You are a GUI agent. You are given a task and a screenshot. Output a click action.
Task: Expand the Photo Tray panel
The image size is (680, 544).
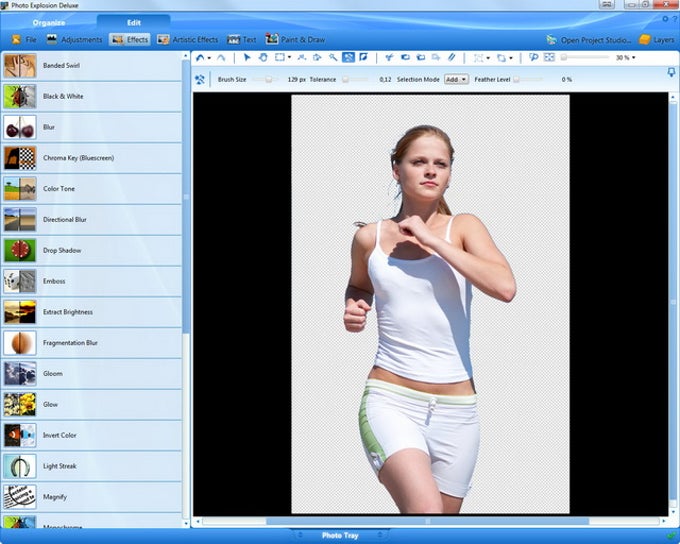coord(340,536)
